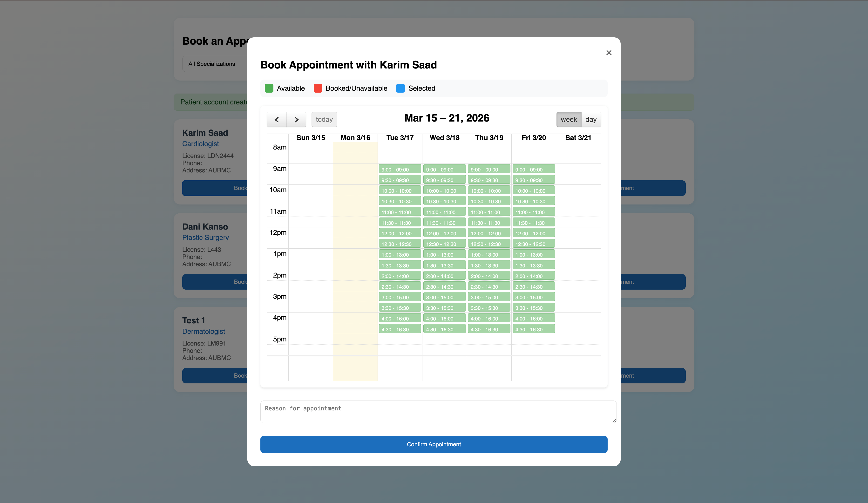
Task: Select the 1:30 - 13:30 slot on Tue 3/17
Action: [400, 265]
